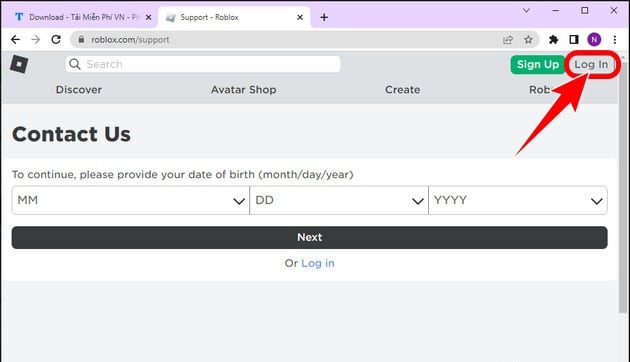The image size is (630, 362).
Task: Open a new tab with the plus icon
Action: pos(324,17)
